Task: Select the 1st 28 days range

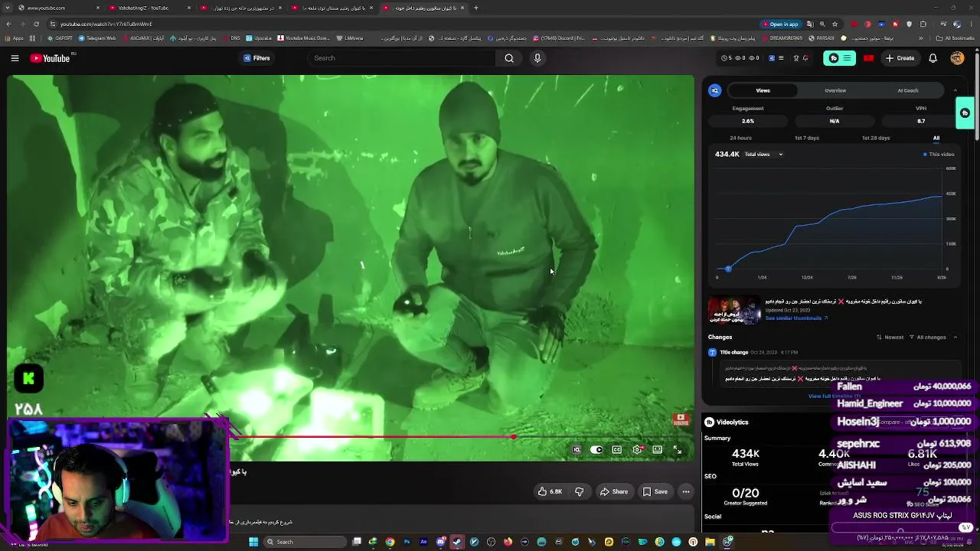Action: pyautogui.click(x=876, y=138)
